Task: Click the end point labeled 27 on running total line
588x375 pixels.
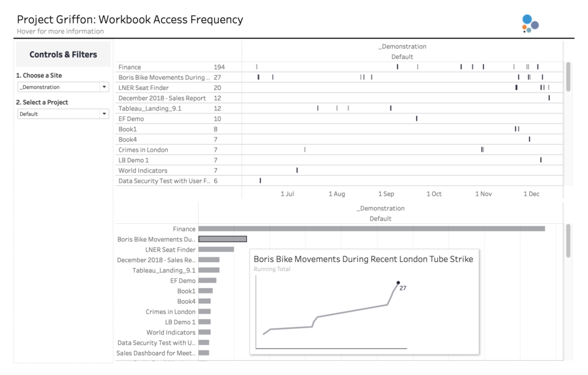Action: coord(398,283)
